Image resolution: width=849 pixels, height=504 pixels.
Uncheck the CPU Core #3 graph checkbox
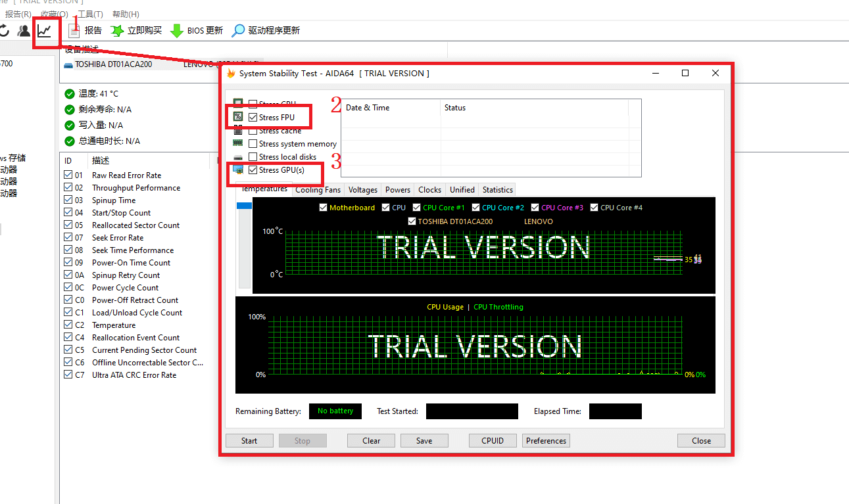(x=535, y=208)
